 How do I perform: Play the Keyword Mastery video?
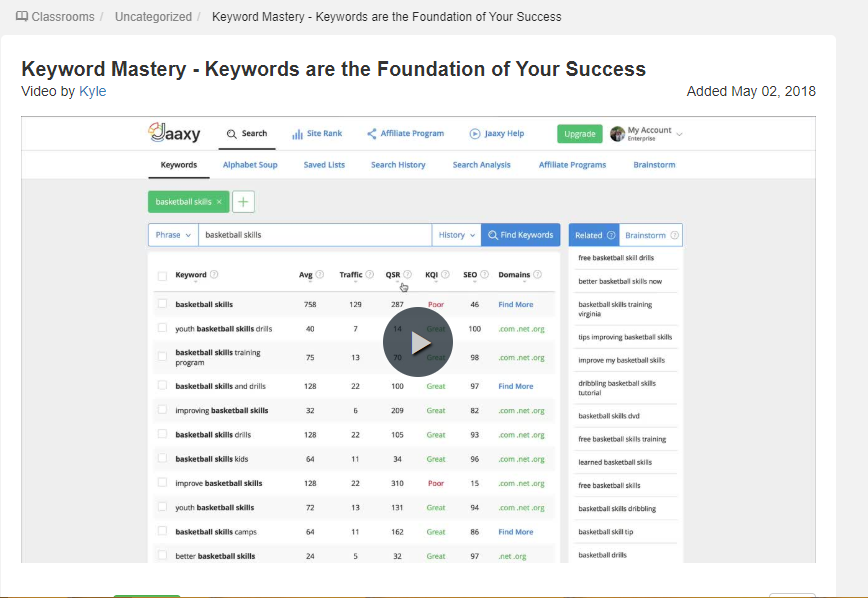point(418,342)
